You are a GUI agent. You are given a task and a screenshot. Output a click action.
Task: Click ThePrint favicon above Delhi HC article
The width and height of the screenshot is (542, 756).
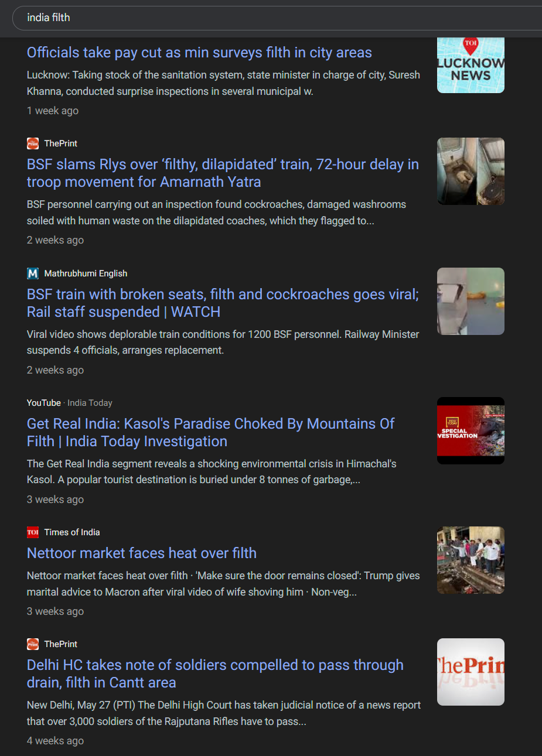pos(33,644)
